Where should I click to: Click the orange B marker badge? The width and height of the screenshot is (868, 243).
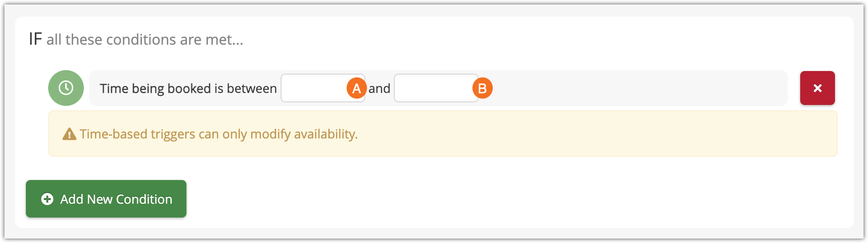(482, 88)
